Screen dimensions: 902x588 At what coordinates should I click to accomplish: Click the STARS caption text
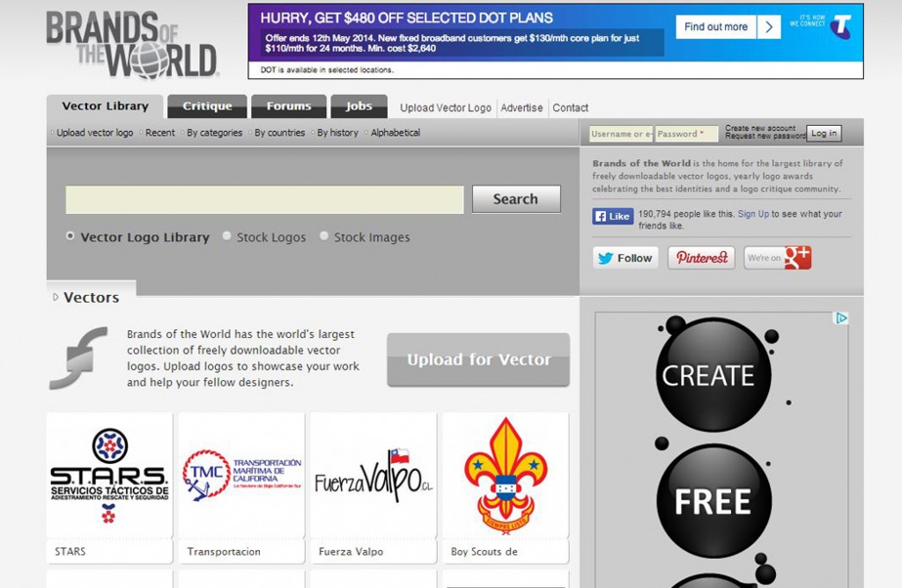pyautogui.click(x=70, y=552)
